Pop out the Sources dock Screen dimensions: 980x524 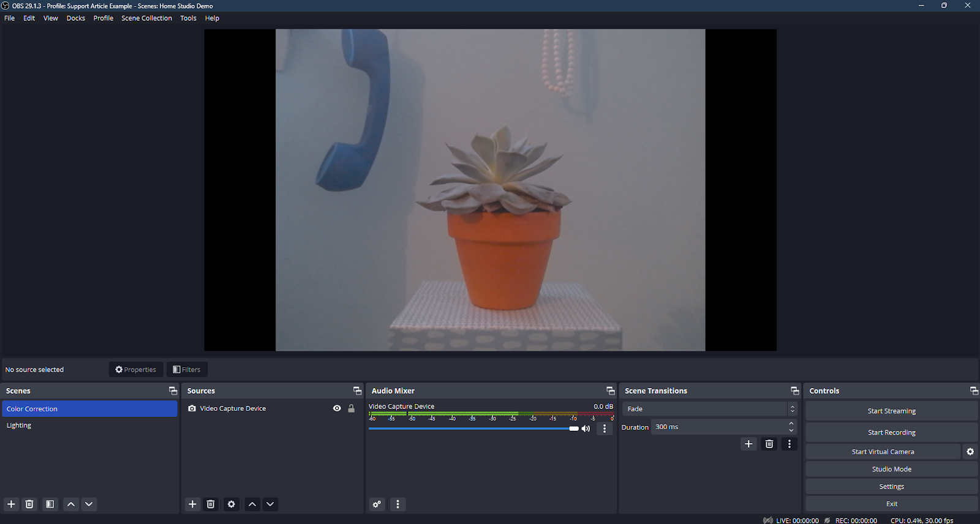(357, 391)
